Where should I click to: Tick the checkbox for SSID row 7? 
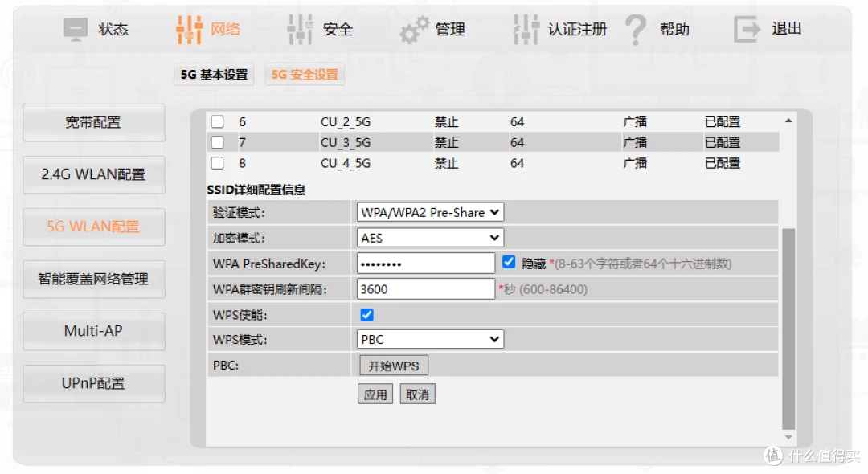point(217,142)
